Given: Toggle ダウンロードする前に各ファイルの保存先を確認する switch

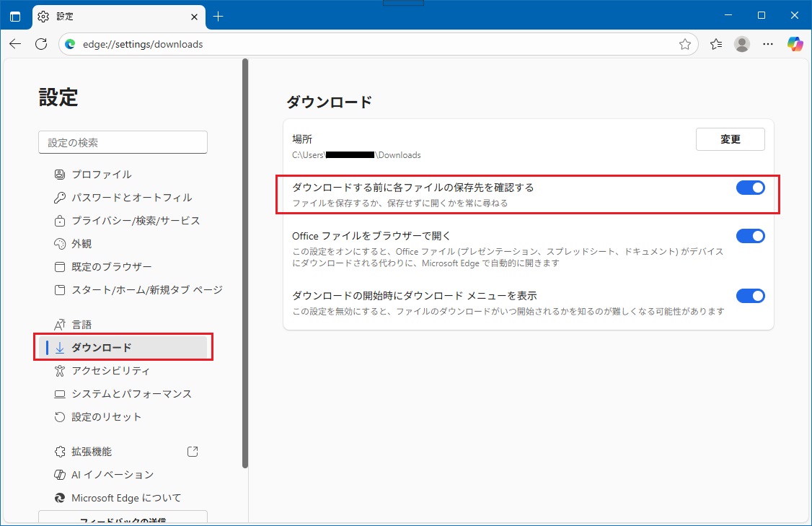Looking at the screenshot, I should [750, 188].
